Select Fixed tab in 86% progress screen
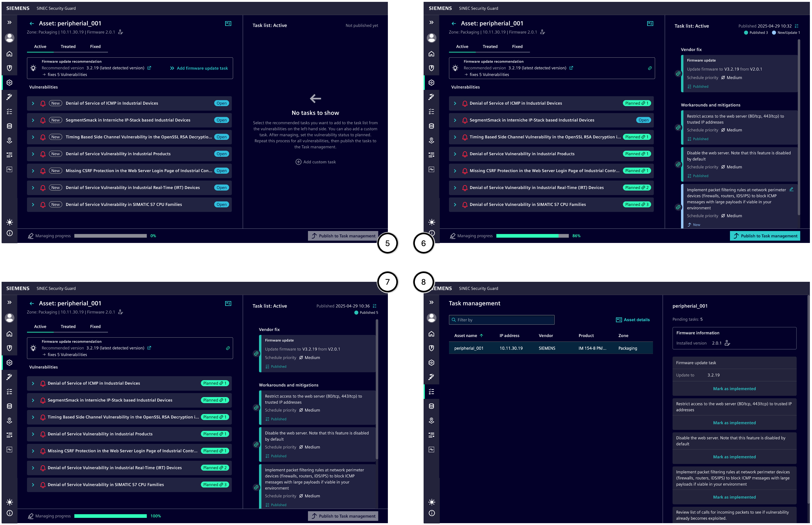812x525 pixels. tap(517, 47)
